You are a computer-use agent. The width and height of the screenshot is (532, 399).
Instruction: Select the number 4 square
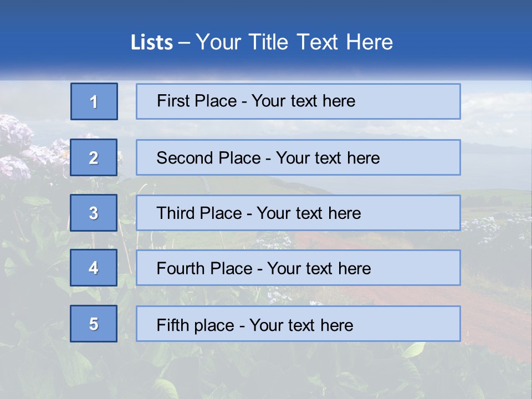[x=94, y=268]
